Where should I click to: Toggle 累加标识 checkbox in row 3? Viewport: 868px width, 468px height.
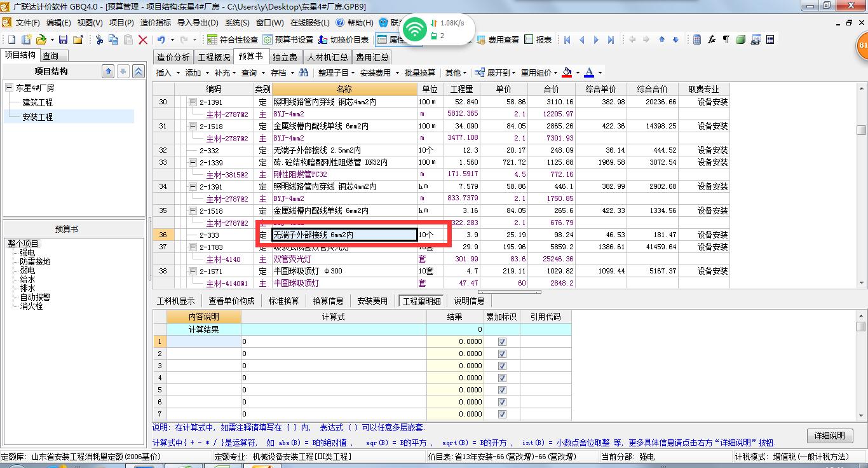coord(503,366)
